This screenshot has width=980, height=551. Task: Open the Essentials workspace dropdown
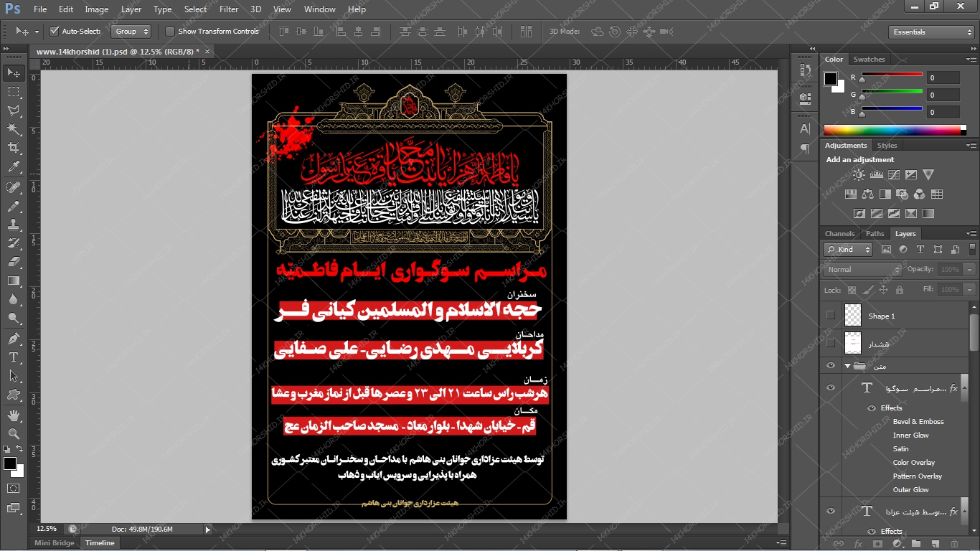[x=930, y=32]
